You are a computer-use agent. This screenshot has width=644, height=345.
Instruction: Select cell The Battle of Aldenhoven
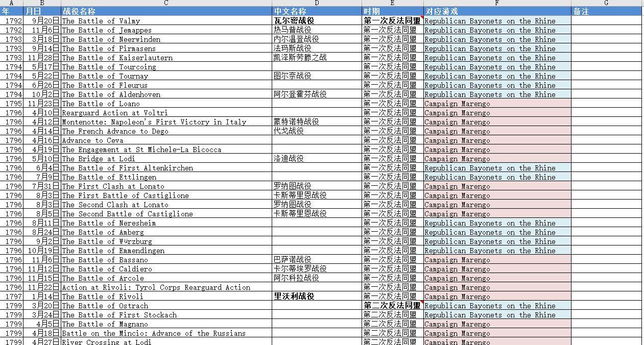[x=166, y=94]
